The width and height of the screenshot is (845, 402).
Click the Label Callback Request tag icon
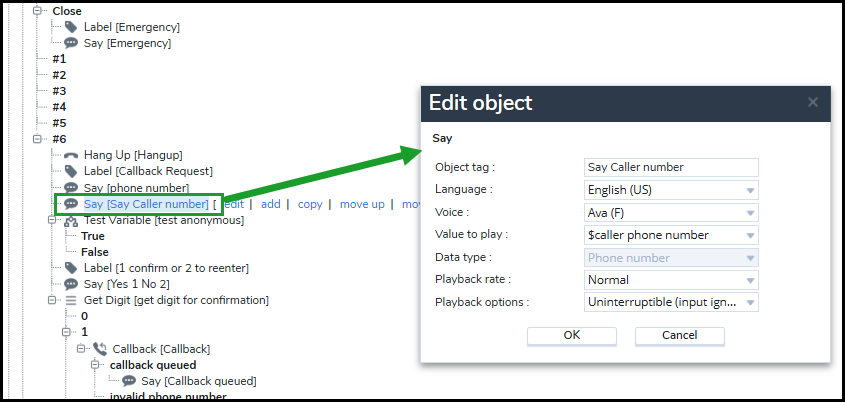(71, 171)
